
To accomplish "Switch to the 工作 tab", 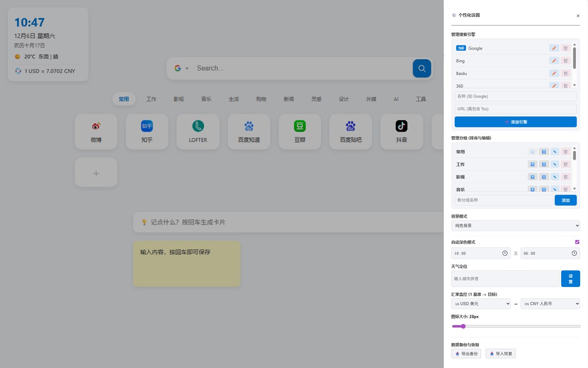I will [x=151, y=99].
